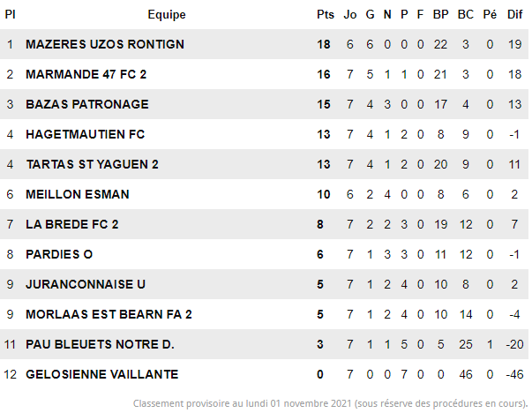The image size is (532, 413).
Task: Click the Pts column header
Action: pyautogui.click(x=326, y=15)
